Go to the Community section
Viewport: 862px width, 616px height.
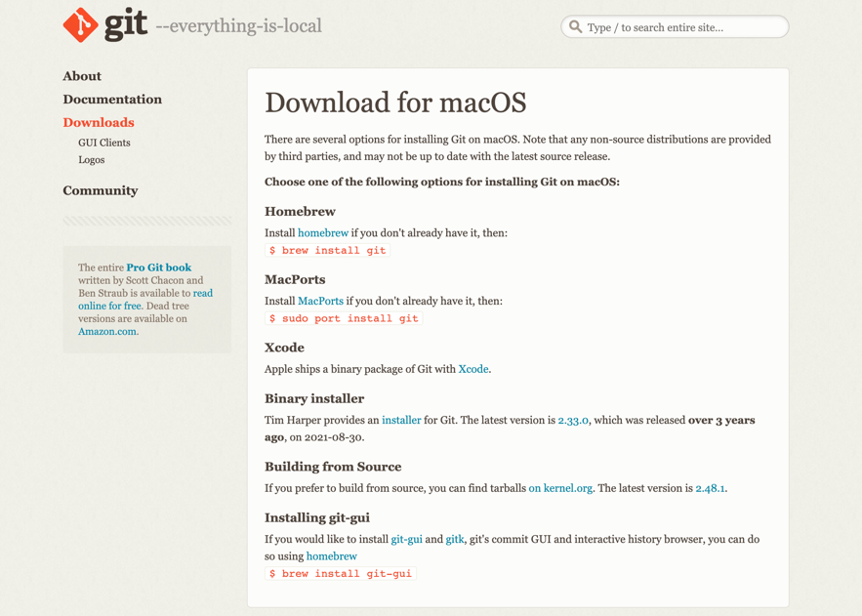pyautogui.click(x=100, y=190)
